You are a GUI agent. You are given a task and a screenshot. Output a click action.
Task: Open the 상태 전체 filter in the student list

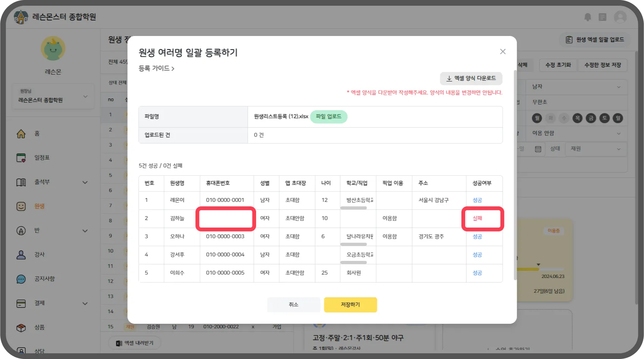tap(117, 83)
